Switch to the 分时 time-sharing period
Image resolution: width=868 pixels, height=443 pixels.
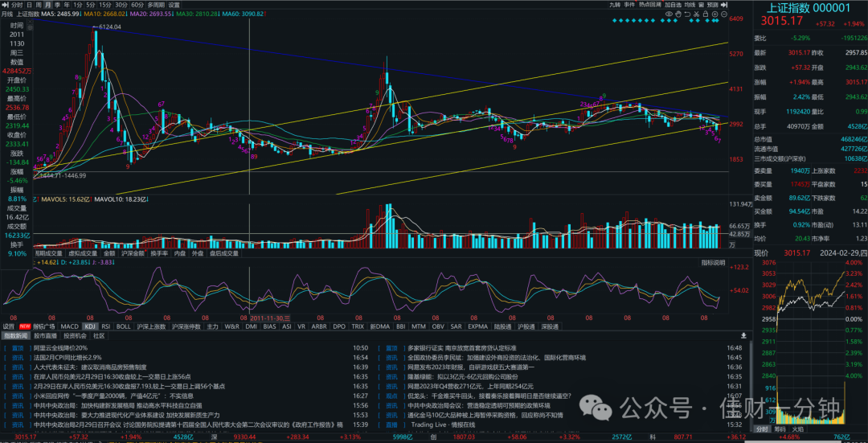point(17,5)
